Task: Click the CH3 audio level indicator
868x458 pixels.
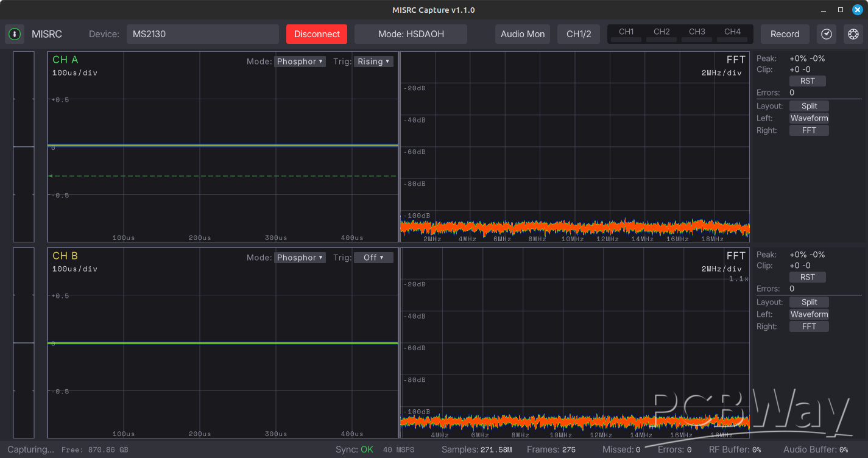Action: click(697, 35)
